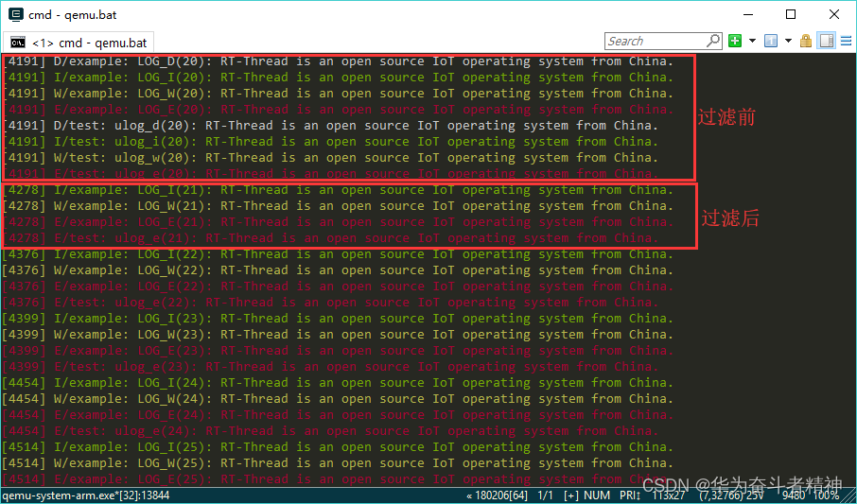Expand the console list dropdown arrow

click(788, 41)
